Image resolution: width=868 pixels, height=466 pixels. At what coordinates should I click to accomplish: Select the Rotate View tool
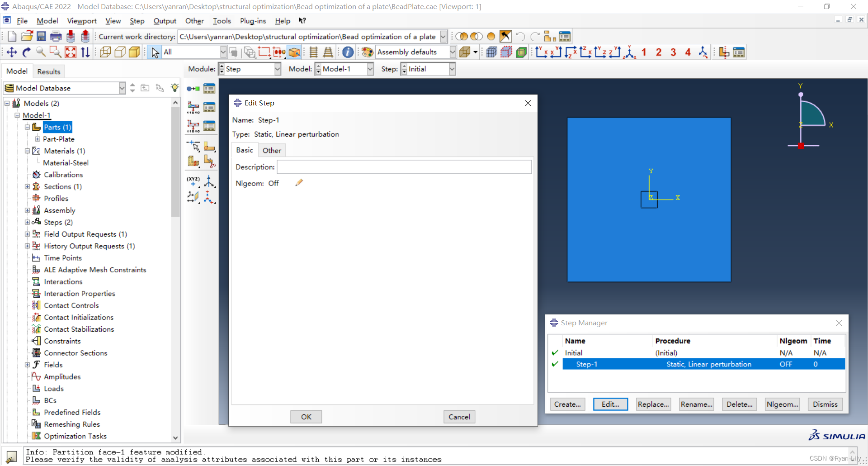tap(26, 52)
